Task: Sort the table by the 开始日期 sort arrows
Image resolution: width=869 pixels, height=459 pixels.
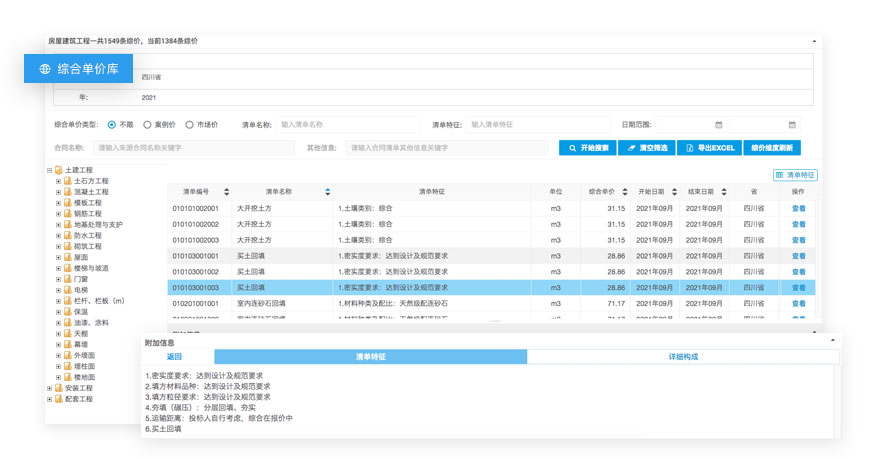Action: coord(674,192)
